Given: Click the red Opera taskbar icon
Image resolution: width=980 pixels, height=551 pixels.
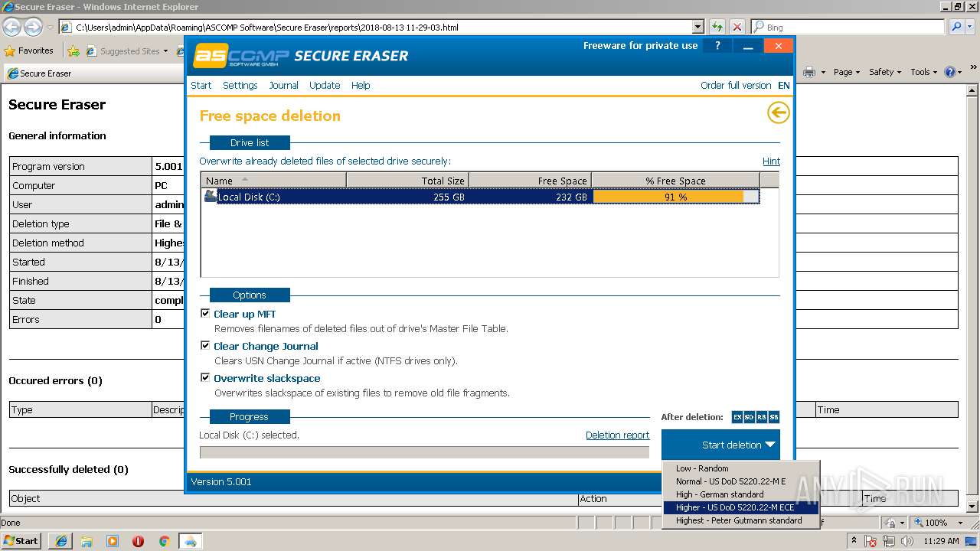Looking at the screenshot, I should (138, 541).
